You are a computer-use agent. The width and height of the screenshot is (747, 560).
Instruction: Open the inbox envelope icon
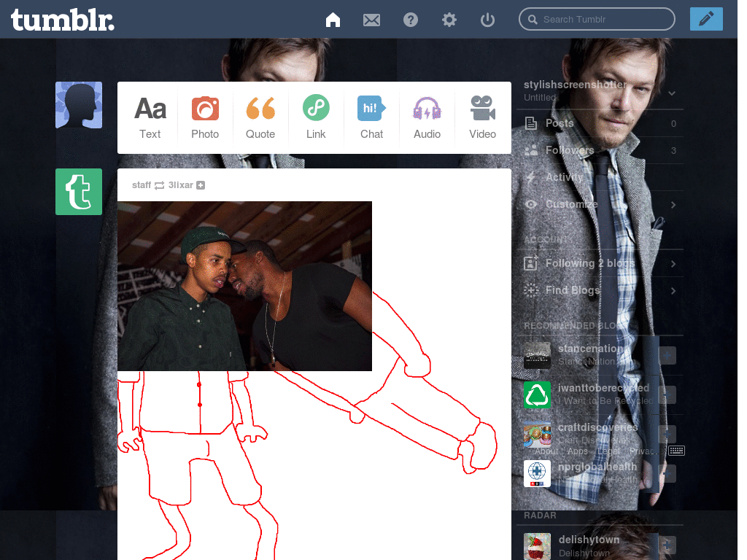pyautogui.click(x=371, y=20)
